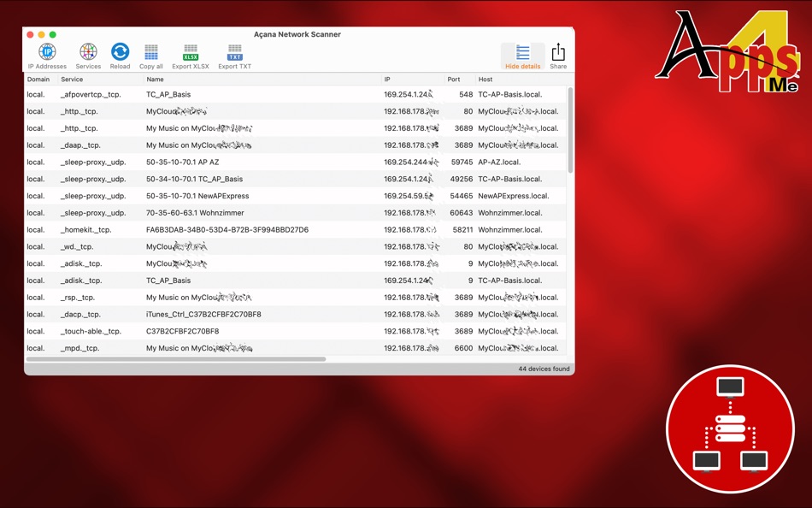Select TC-AP-Basis.local. host in port 548 row
This screenshot has height=508, width=812.
tap(510, 94)
